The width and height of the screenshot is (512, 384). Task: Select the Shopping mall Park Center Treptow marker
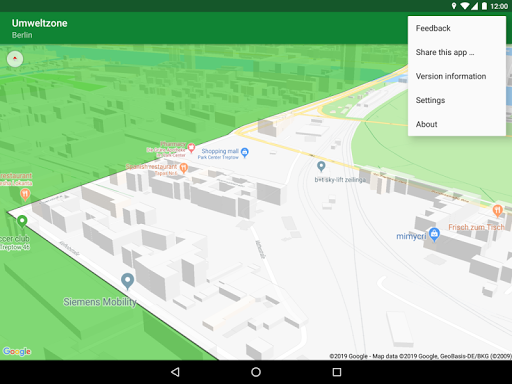[x=245, y=152]
